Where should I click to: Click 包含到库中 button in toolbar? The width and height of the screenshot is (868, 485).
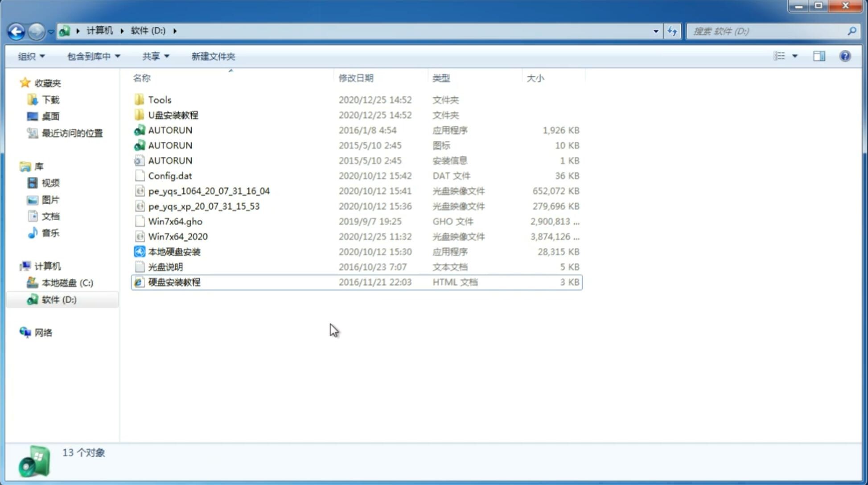click(x=92, y=55)
